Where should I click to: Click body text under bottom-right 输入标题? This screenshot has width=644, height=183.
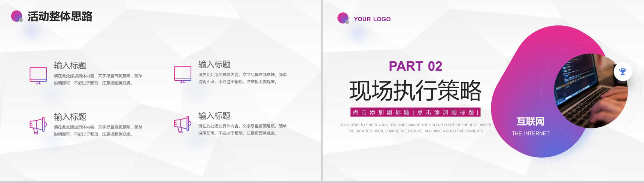tap(243, 130)
